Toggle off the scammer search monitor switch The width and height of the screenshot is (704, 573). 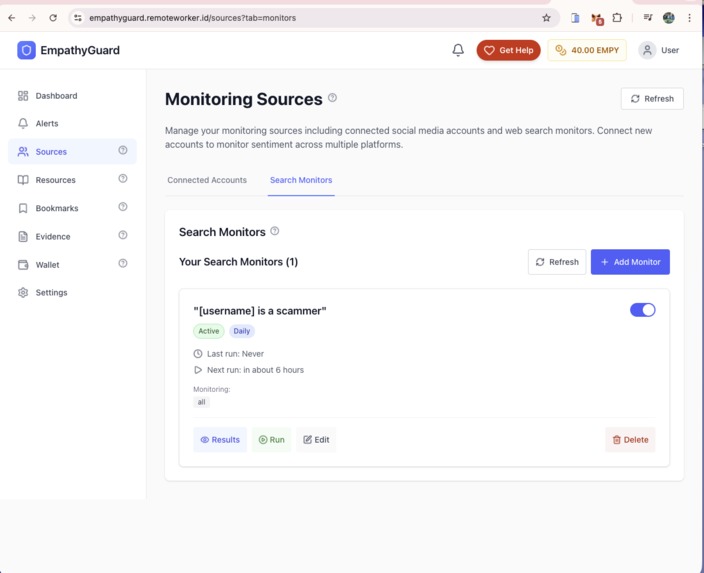(642, 310)
